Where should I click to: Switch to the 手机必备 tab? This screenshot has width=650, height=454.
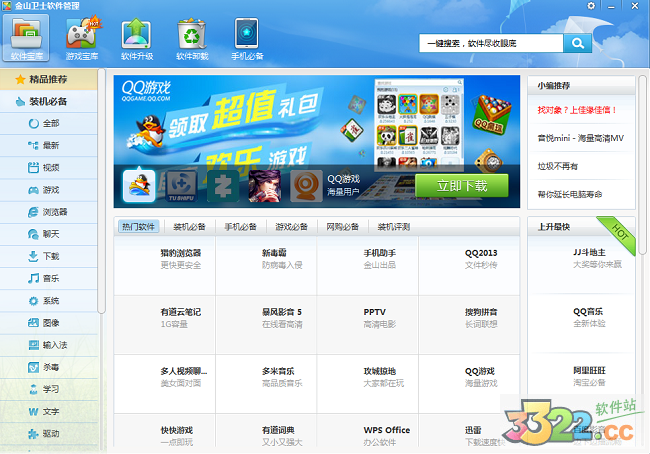(240, 227)
